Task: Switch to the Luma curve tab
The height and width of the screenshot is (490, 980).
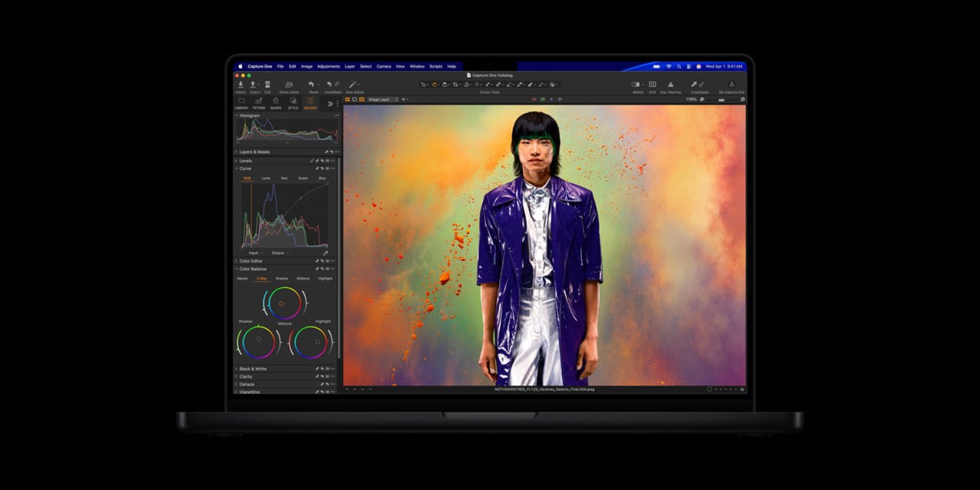Action: pos(266,178)
